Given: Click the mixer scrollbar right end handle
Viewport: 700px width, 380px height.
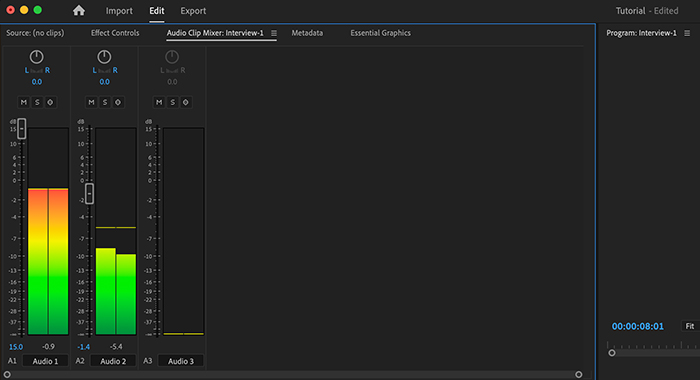Looking at the screenshot, I should pos(579,375).
